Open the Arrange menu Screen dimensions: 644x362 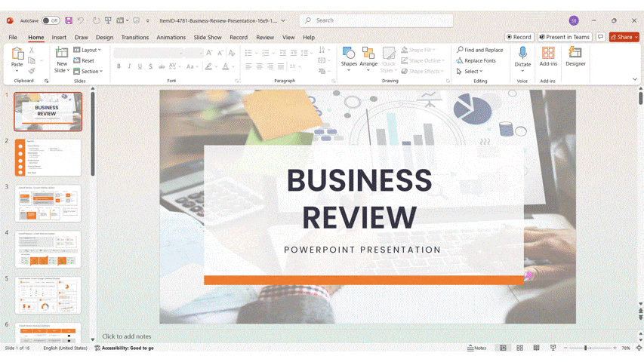[x=368, y=60]
